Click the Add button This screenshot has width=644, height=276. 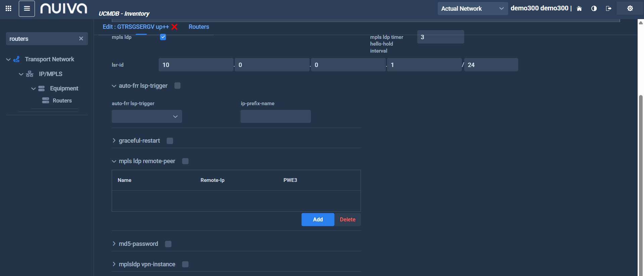[x=318, y=219]
